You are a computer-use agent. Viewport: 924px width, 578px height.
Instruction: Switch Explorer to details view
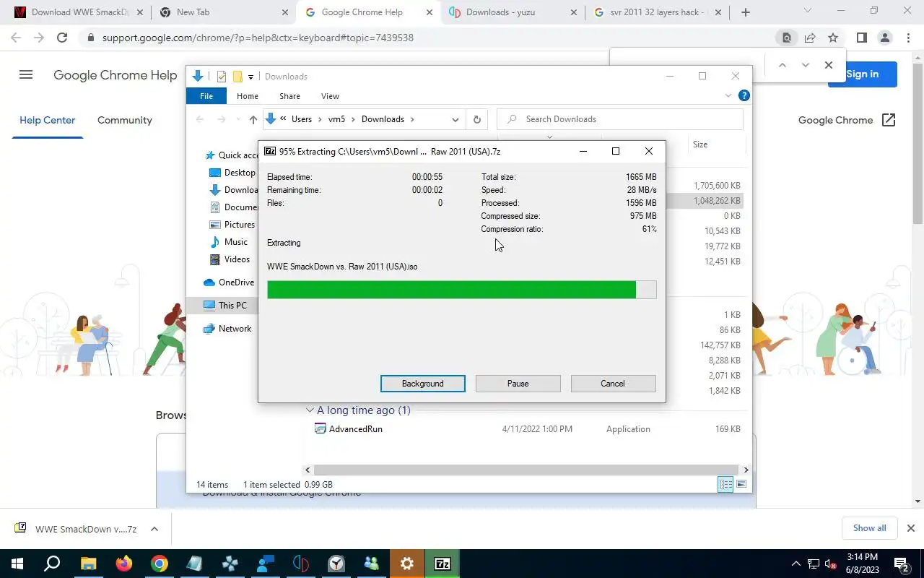725,485
